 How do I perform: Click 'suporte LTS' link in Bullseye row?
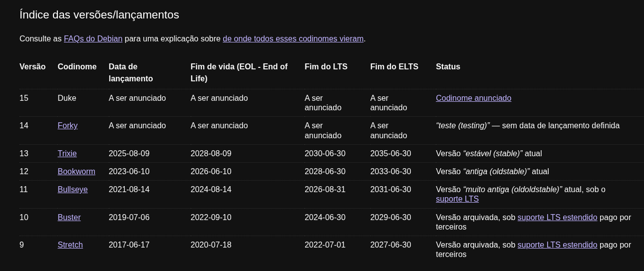coord(457,199)
